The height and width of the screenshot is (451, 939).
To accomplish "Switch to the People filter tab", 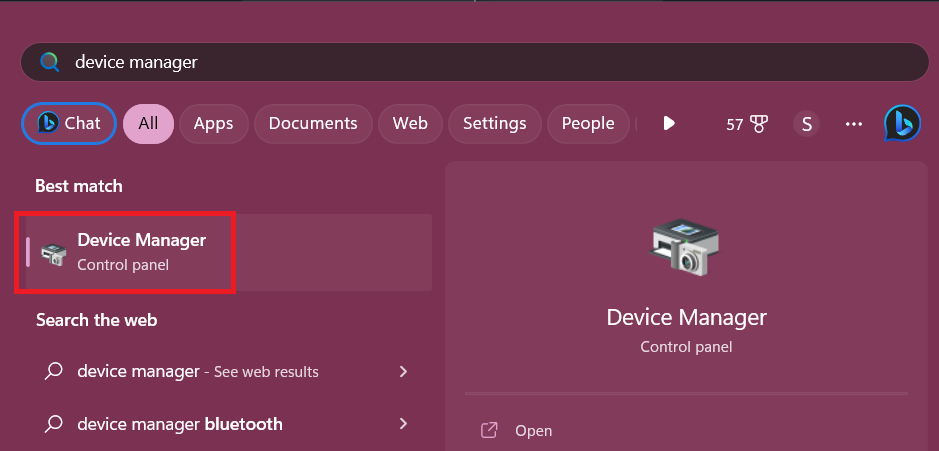I will point(587,123).
